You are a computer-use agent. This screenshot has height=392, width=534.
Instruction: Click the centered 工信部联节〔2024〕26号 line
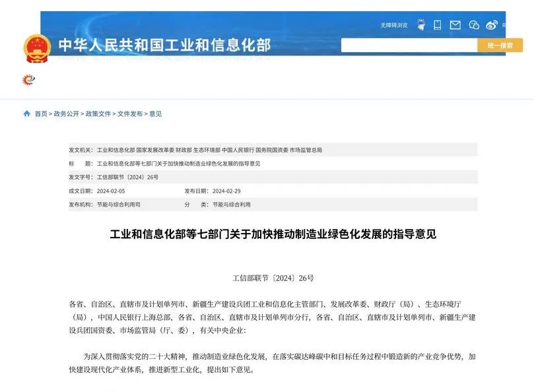point(273,278)
